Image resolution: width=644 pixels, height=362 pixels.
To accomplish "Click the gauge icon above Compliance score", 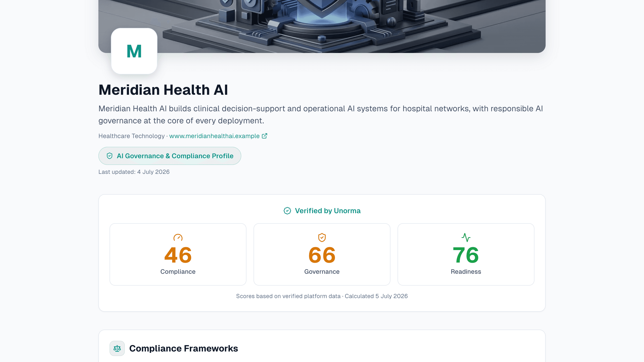I will pyautogui.click(x=178, y=237).
